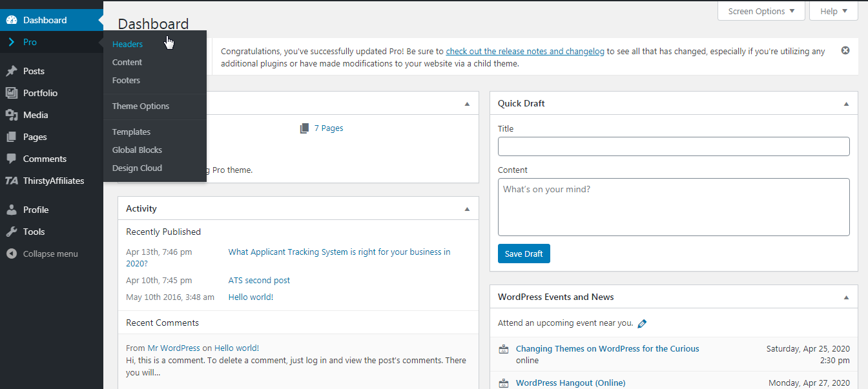Open Portfolio via its sidebar icon
The height and width of the screenshot is (389, 868).
tap(12, 93)
